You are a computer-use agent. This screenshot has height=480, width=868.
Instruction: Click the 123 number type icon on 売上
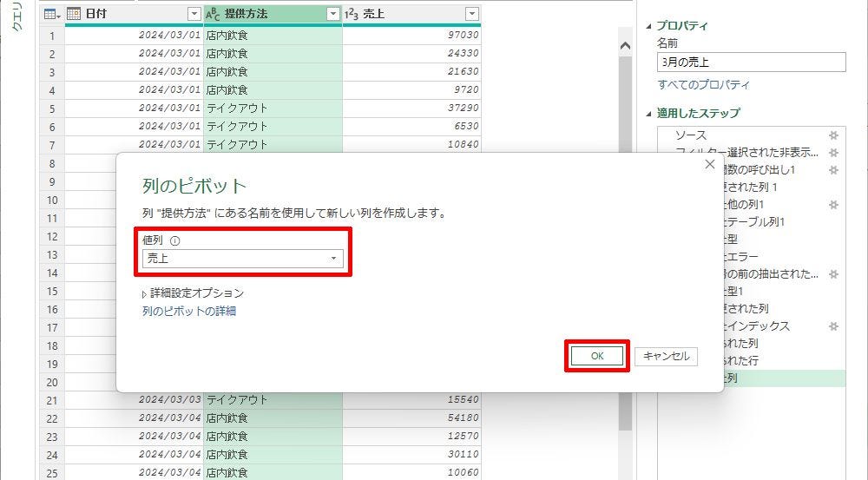(x=352, y=14)
